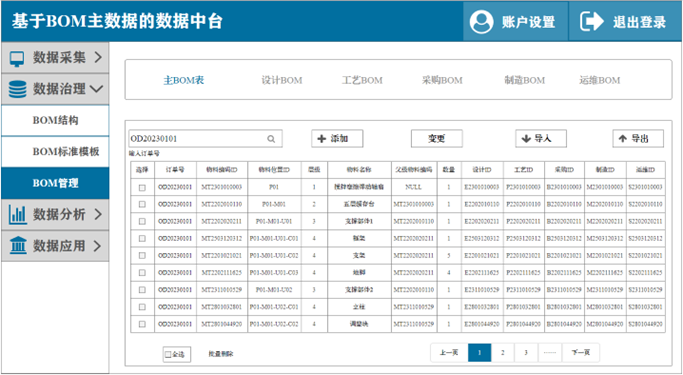Open BOM标准模板 in the sidebar
683x375 pixels.
click(x=55, y=152)
